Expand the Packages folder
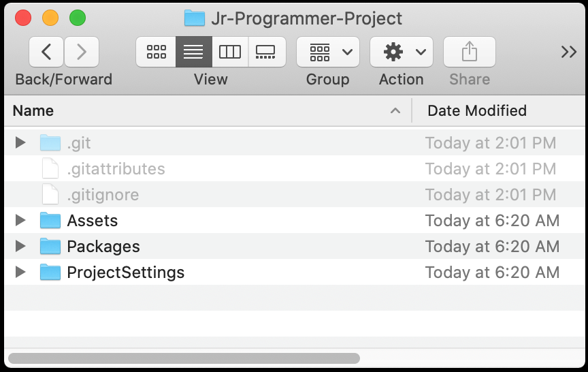The height and width of the screenshot is (372, 588). tap(20, 246)
